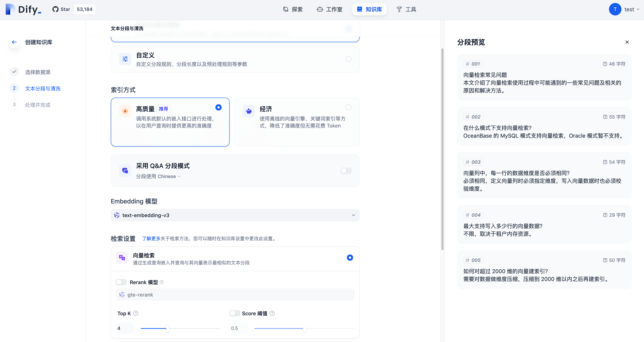
Task: Click the # 005 segment tag
Action: coord(473,260)
